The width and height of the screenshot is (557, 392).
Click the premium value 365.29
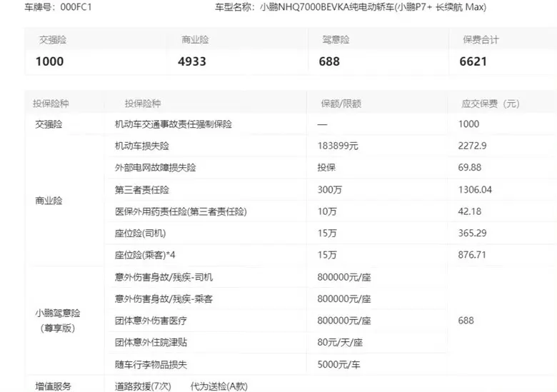pos(472,233)
